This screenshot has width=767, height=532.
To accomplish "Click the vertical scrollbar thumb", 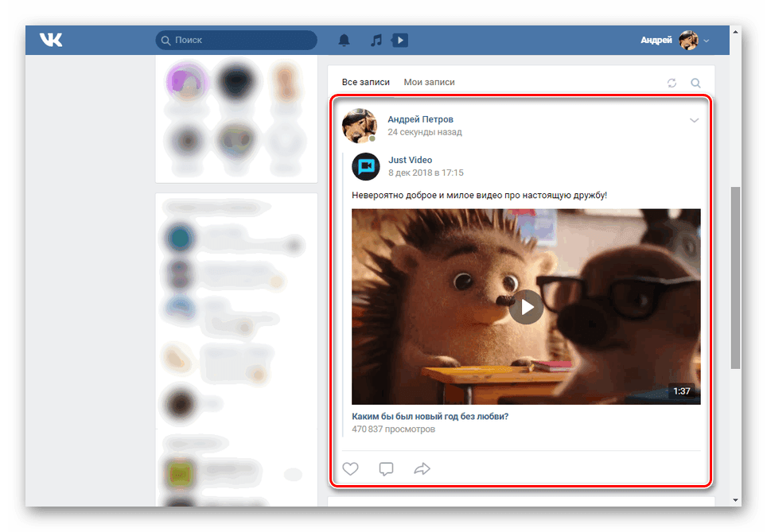I will pyautogui.click(x=735, y=278).
